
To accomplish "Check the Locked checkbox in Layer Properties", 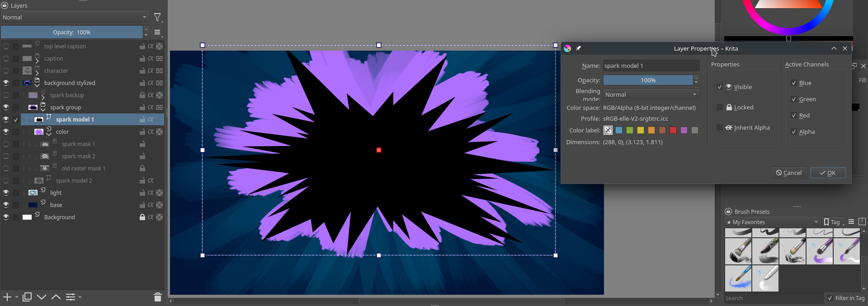I will [720, 108].
